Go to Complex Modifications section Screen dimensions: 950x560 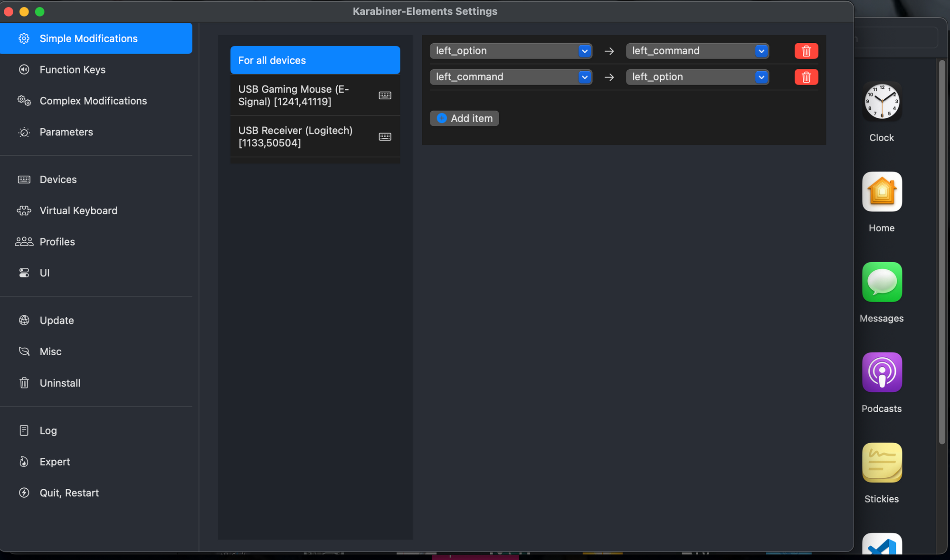[96, 101]
